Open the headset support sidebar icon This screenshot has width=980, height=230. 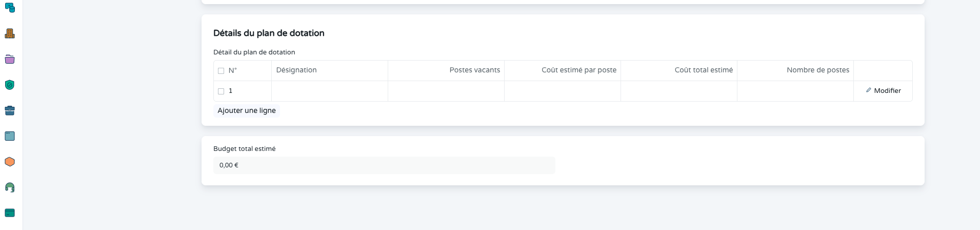(x=10, y=187)
